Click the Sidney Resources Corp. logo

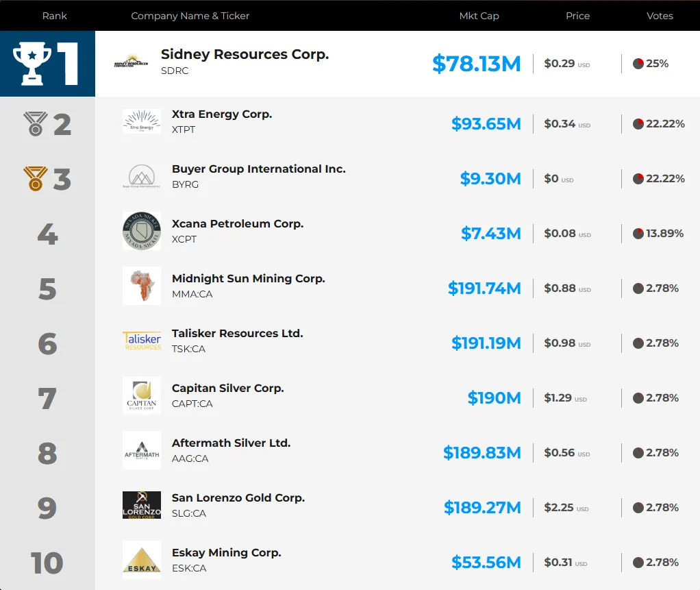[x=131, y=61]
